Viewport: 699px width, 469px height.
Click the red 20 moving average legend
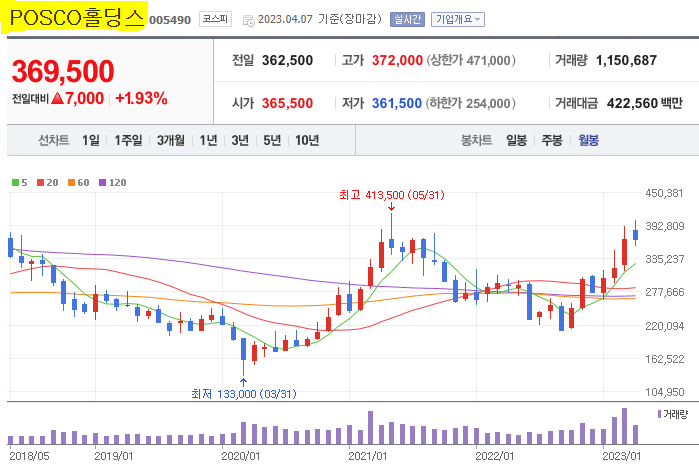pos(48,182)
